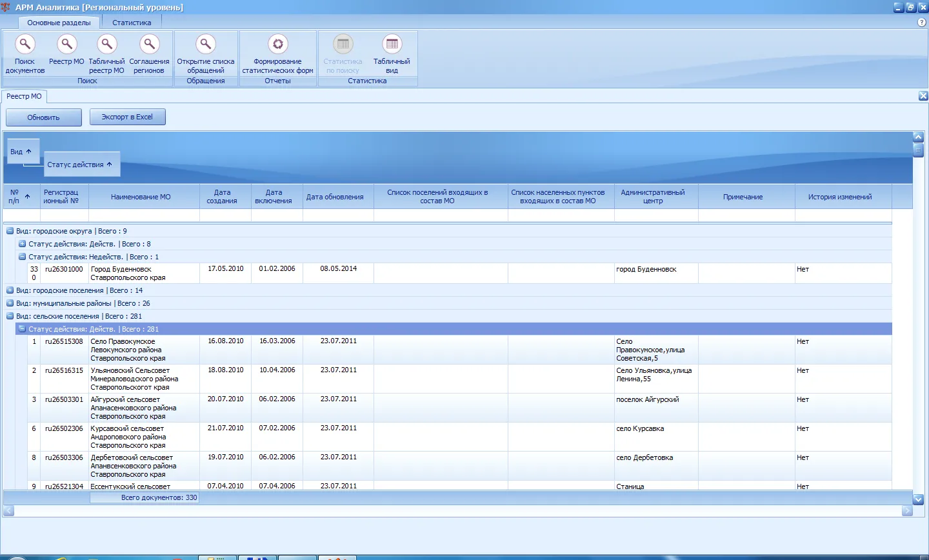Select the Реестр МО document tab
The width and height of the screenshot is (929, 560).
pos(24,96)
